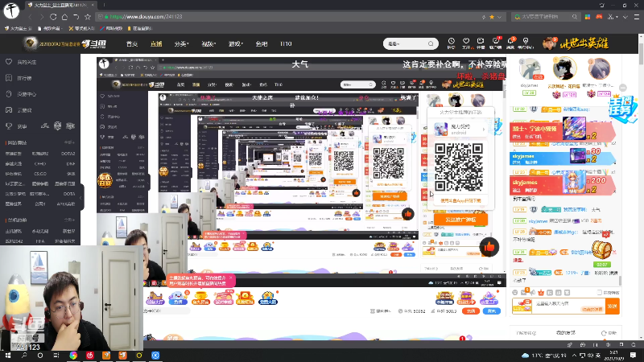The image size is (644, 362).
Task: Click the browser downloads arrow icon
Action: click(x=625, y=17)
